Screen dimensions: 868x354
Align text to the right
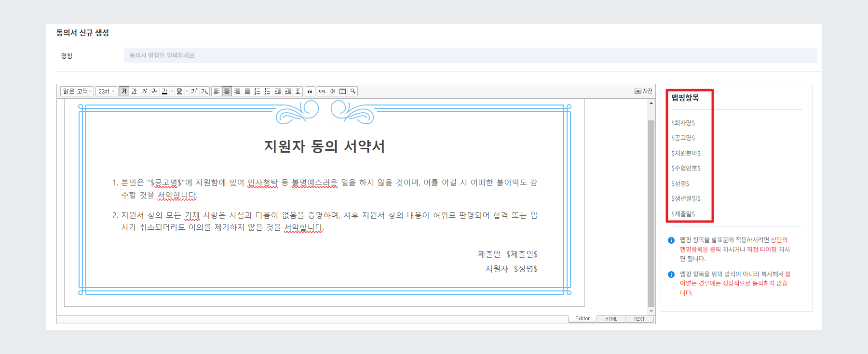pyautogui.click(x=237, y=91)
